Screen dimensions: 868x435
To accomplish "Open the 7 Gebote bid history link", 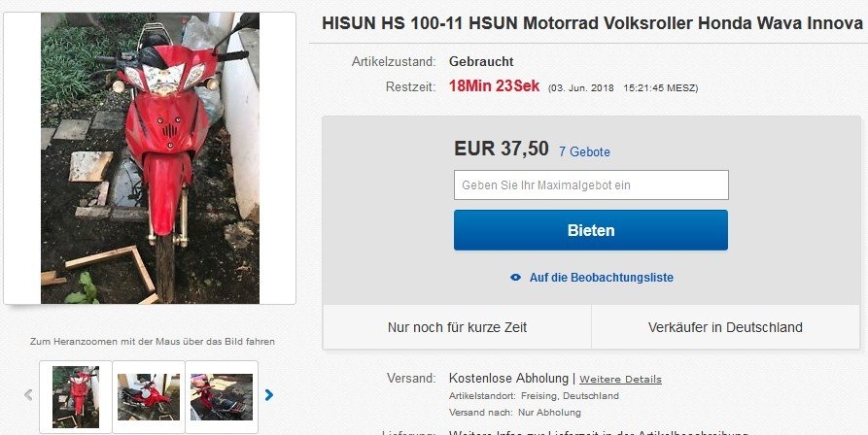I will (584, 152).
